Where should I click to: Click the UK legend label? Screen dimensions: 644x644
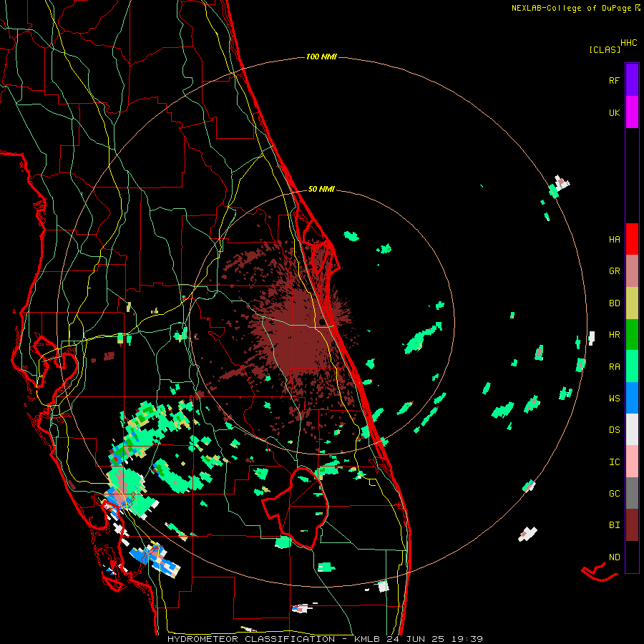click(614, 112)
